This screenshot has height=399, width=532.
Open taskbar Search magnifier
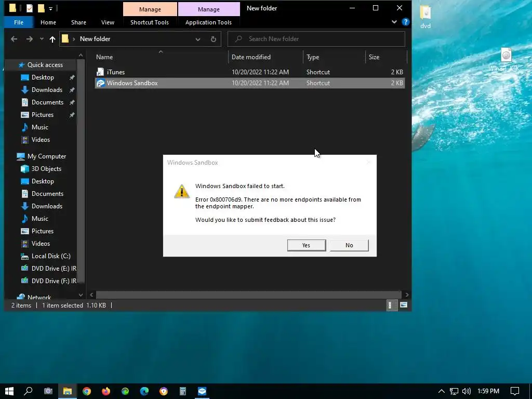(x=29, y=391)
